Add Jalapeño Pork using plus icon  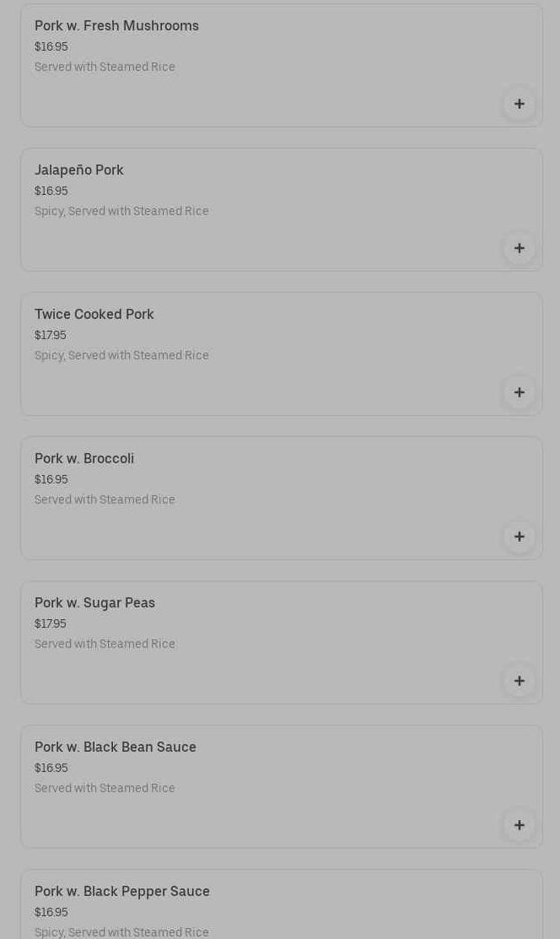pos(519,248)
